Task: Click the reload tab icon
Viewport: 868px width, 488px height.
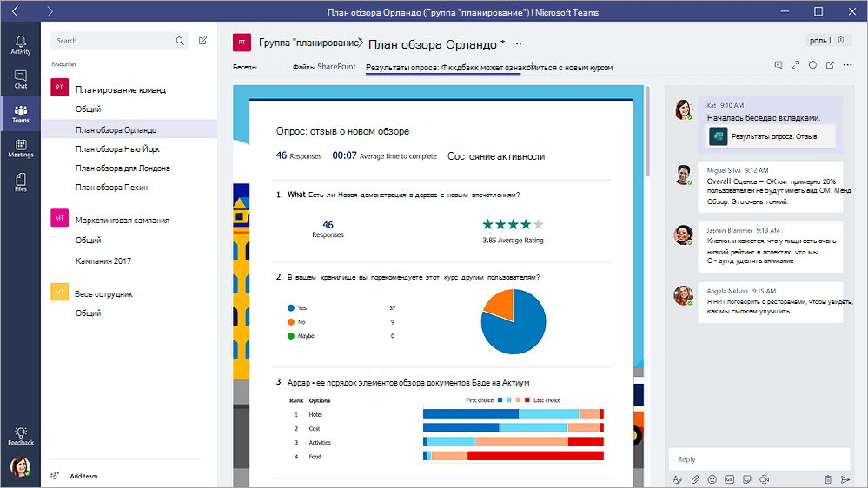Action: coord(812,65)
